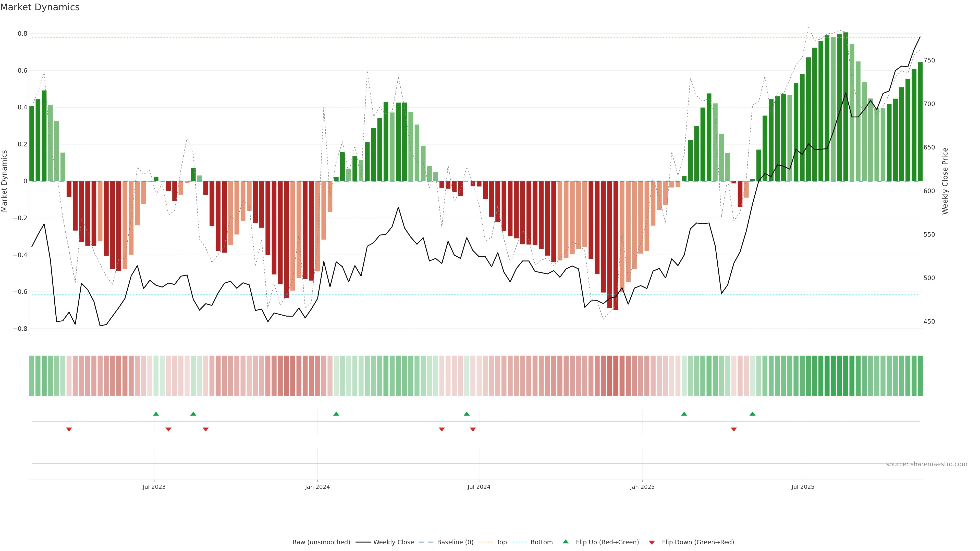Click the green flip-up marker after Jan 2024
This screenshot has width=980, height=551.
[336, 414]
